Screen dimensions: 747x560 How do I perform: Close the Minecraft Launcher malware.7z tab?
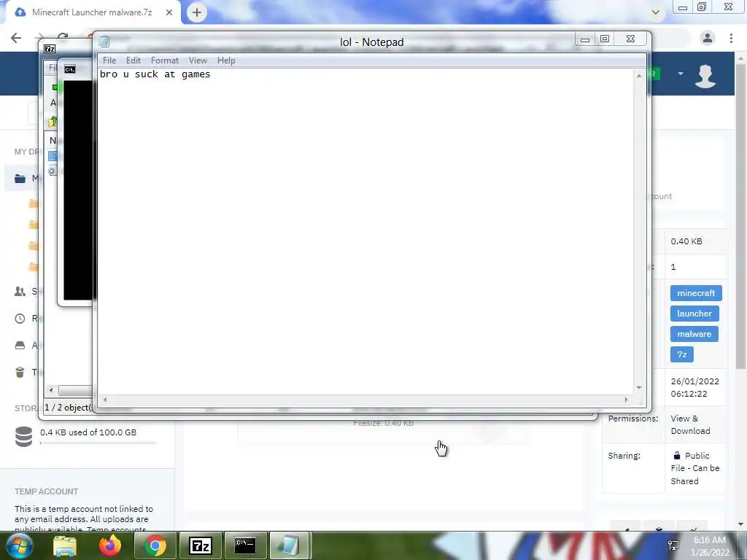click(169, 12)
